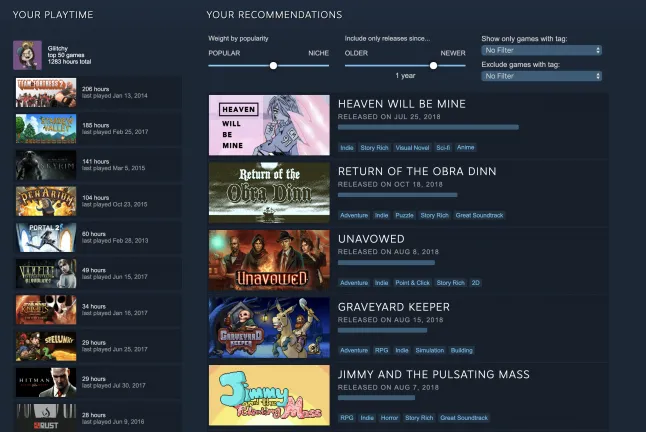Click the GRAVEYARD KEEPER title
The height and width of the screenshot is (432, 646).
tap(394, 307)
